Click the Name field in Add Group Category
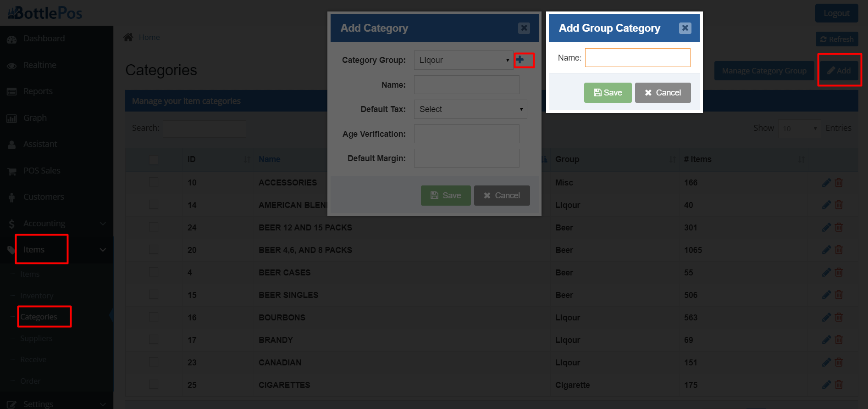868x409 pixels. pos(637,58)
